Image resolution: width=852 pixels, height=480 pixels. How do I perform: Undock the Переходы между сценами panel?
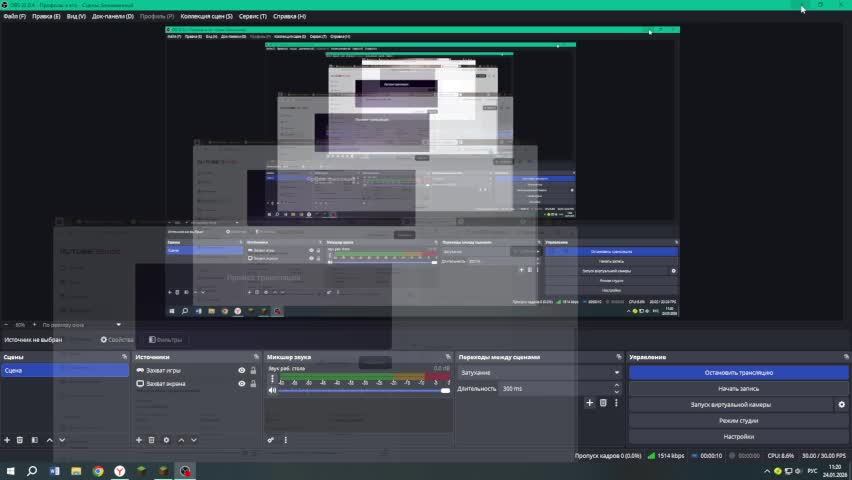pyautogui.click(x=619, y=357)
